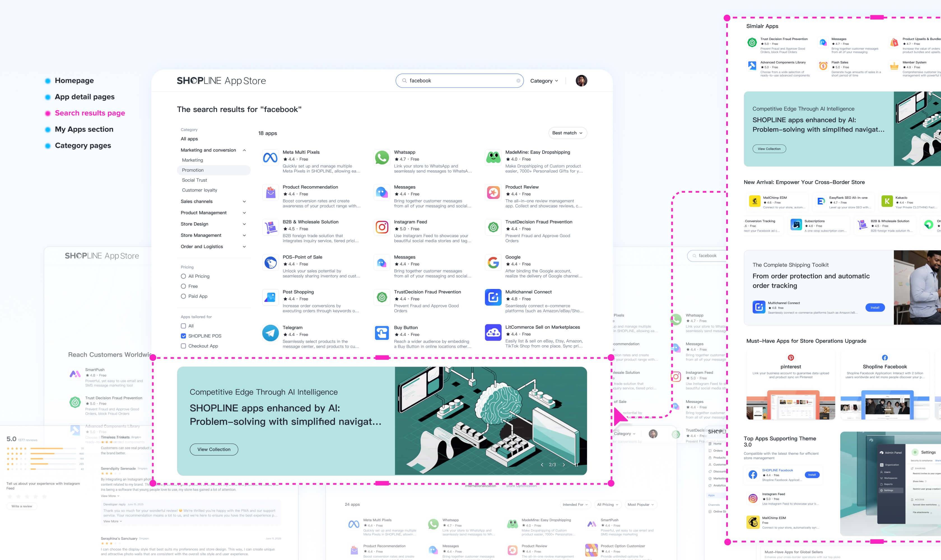Enable the Checkout App checkbox
The width and height of the screenshot is (941, 560).
click(183, 346)
